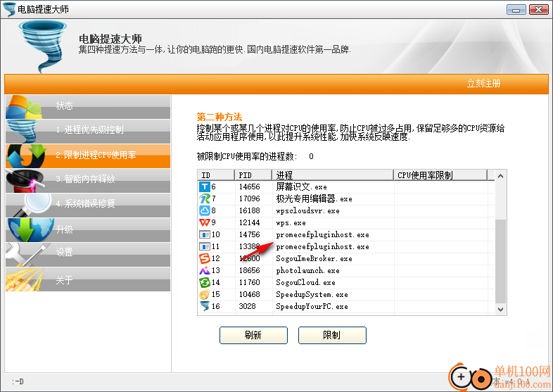Image resolution: width=553 pixels, height=392 pixels.
Task: Select the 极光专用编辑器.exe process name
Action: pos(314,198)
